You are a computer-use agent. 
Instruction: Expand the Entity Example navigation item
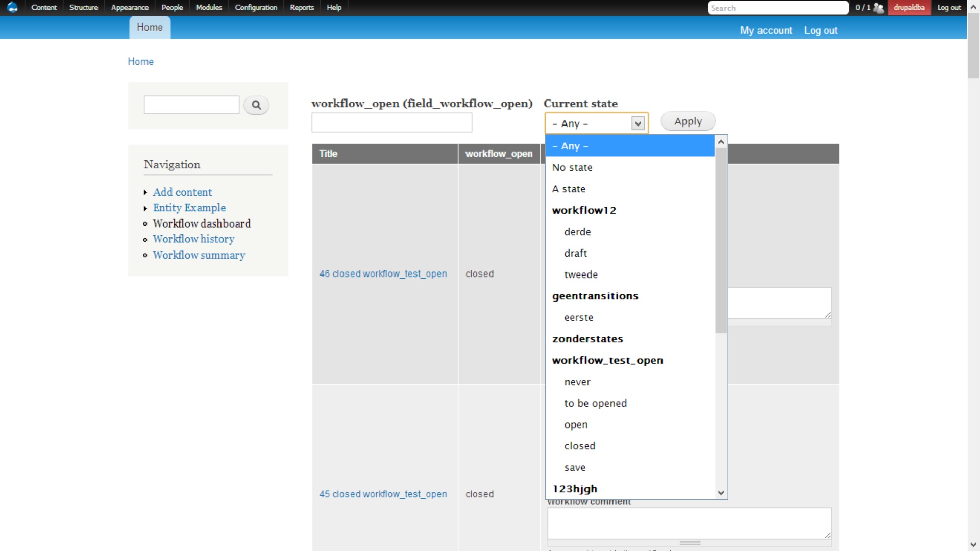tap(145, 208)
